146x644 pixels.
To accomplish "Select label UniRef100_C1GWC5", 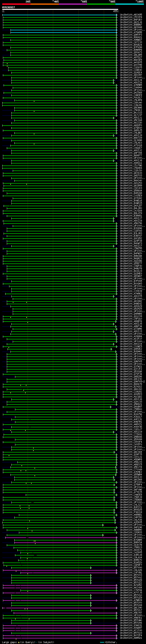I will pos(131,347).
